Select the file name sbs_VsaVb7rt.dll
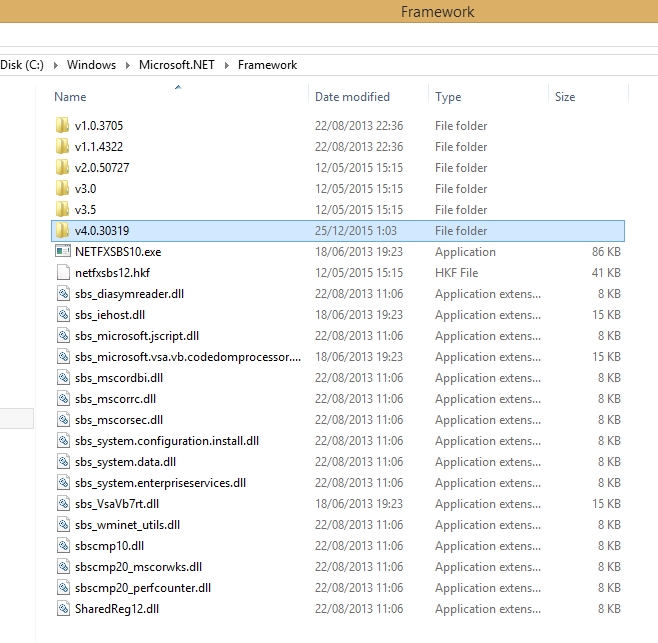 click(x=117, y=504)
